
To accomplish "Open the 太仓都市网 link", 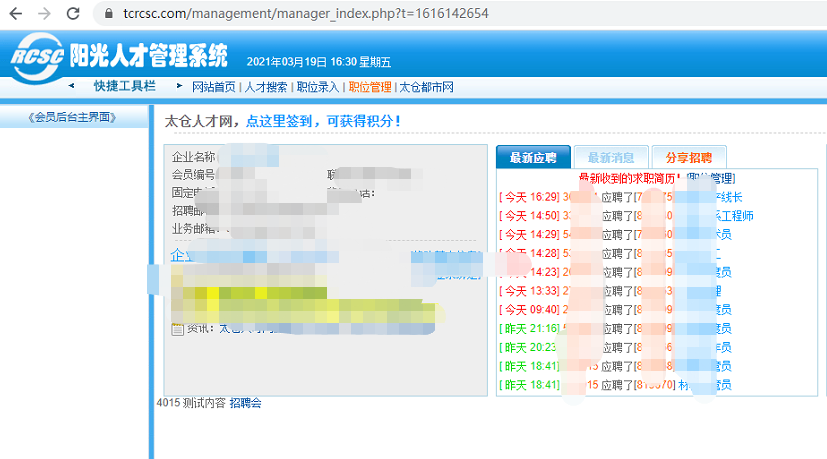I will click(426, 87).
